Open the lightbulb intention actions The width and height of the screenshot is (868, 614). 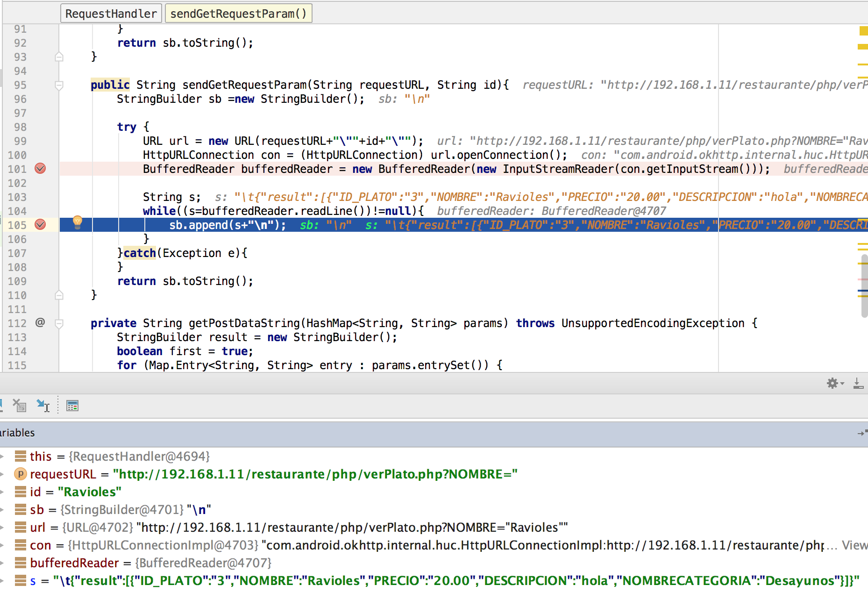tap(78, 223)
